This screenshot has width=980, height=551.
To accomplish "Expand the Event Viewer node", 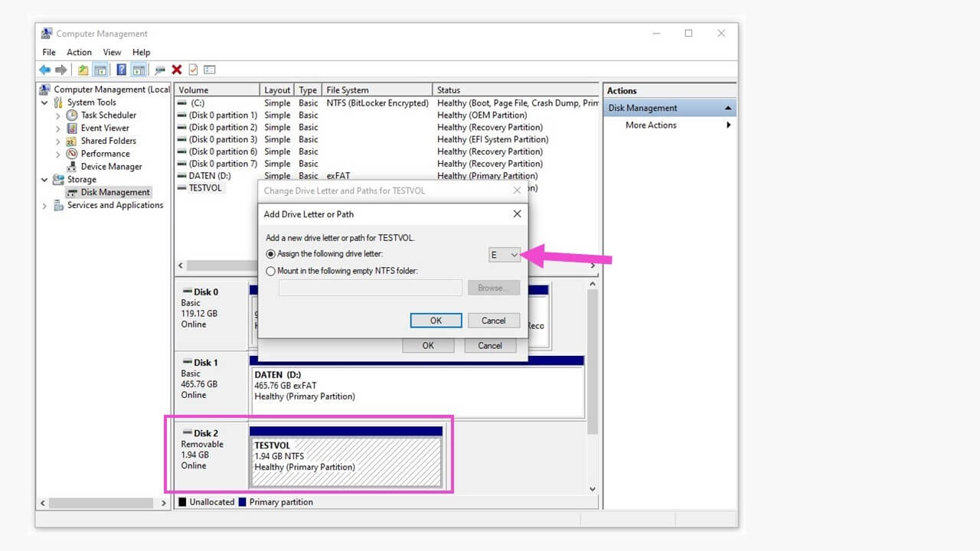I will [58, 129].
